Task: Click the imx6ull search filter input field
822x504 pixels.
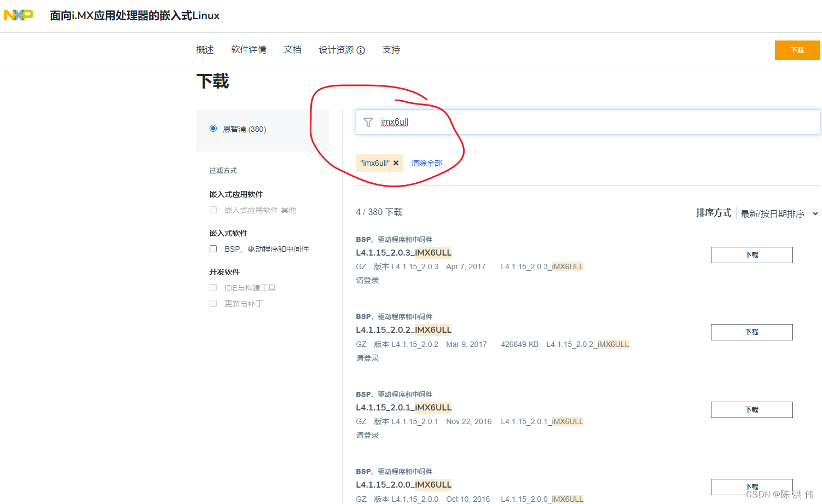Action: (588, 122)
